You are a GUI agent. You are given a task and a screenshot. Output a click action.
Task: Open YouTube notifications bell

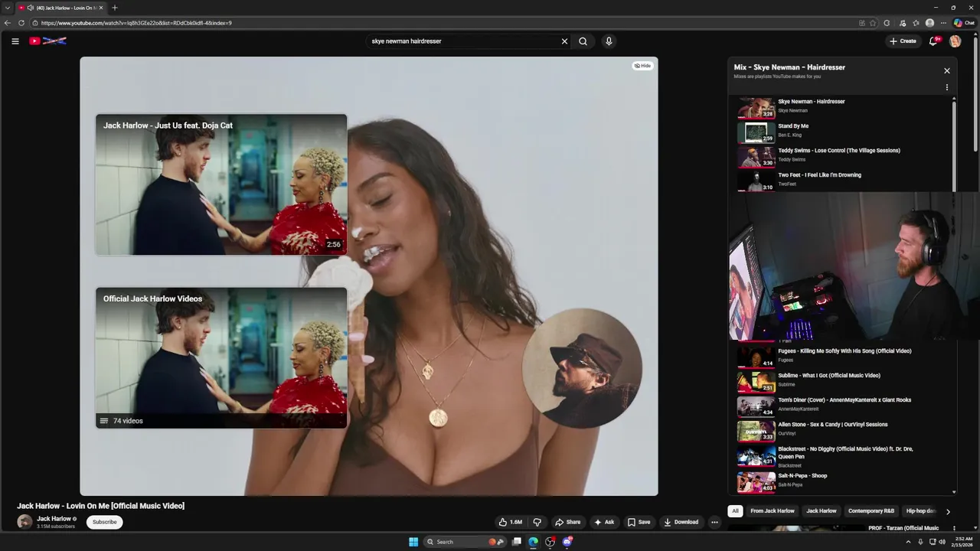tap(933, 41)
